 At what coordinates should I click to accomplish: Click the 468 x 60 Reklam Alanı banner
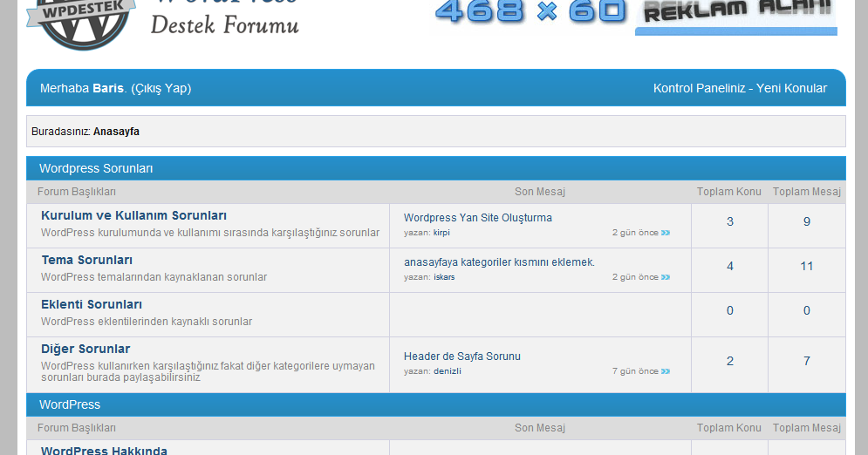click(635, 17)
